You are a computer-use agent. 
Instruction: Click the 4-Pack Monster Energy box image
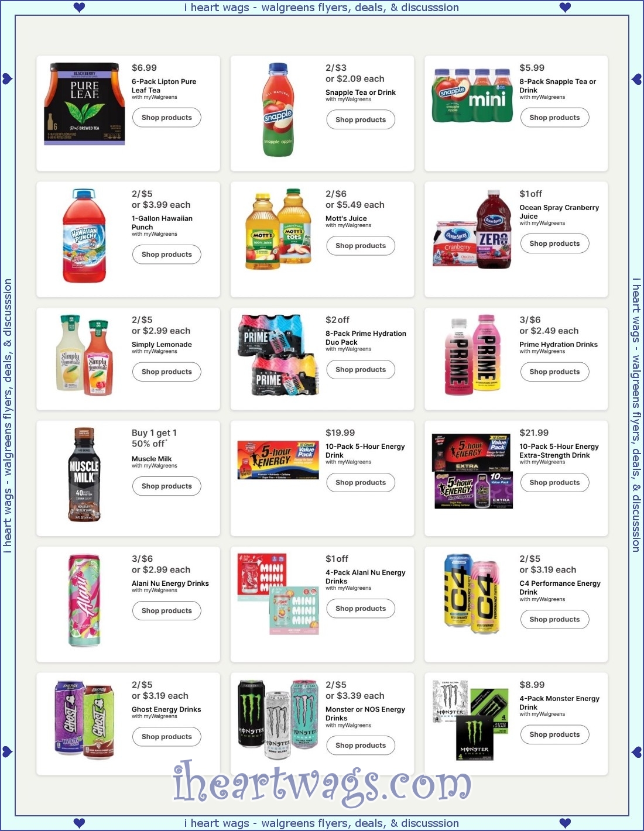471,720
